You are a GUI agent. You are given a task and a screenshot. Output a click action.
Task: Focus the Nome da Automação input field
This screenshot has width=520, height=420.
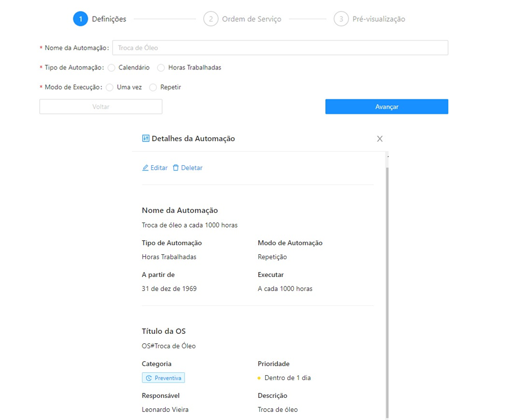(280, 48)
